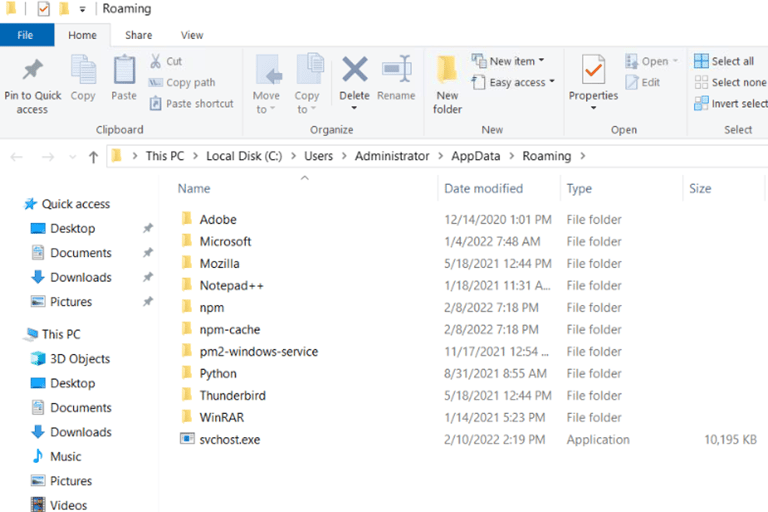Sort by Type column header
Screen dimensions: 768x512
579,189
